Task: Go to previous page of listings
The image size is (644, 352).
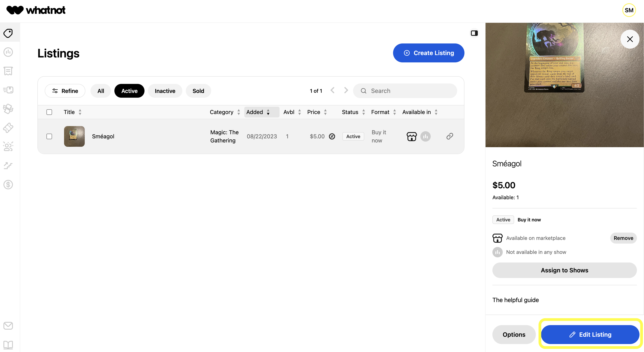Action: tap(332, 90)
